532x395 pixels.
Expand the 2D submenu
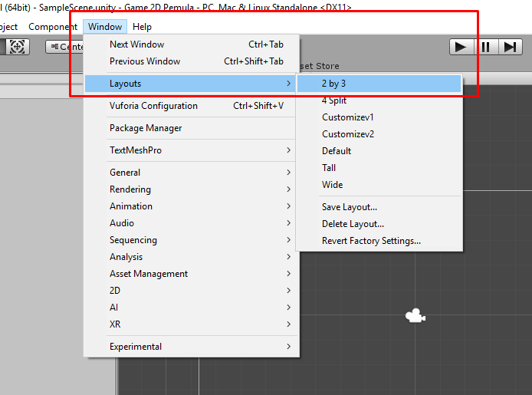click(192, 291)
